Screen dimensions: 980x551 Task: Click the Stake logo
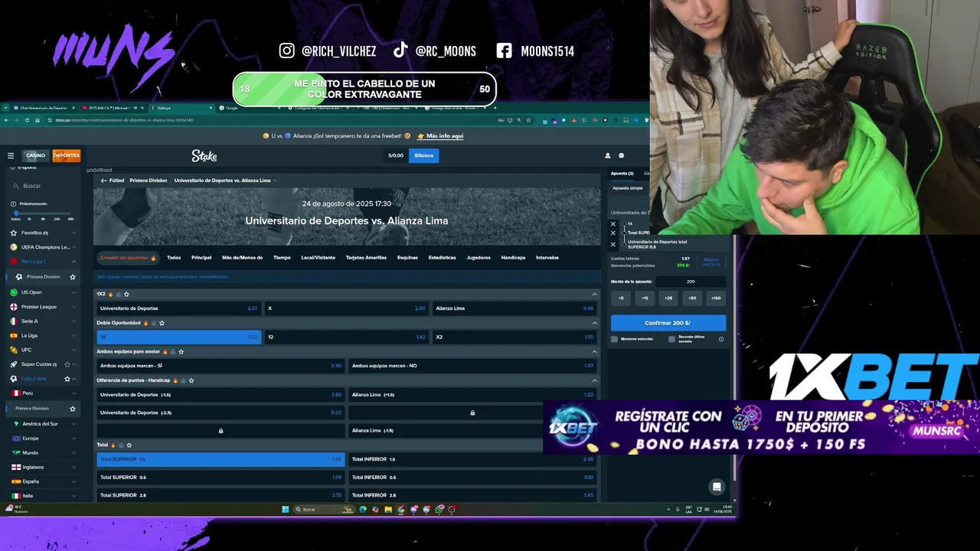(x=204, y=155)
